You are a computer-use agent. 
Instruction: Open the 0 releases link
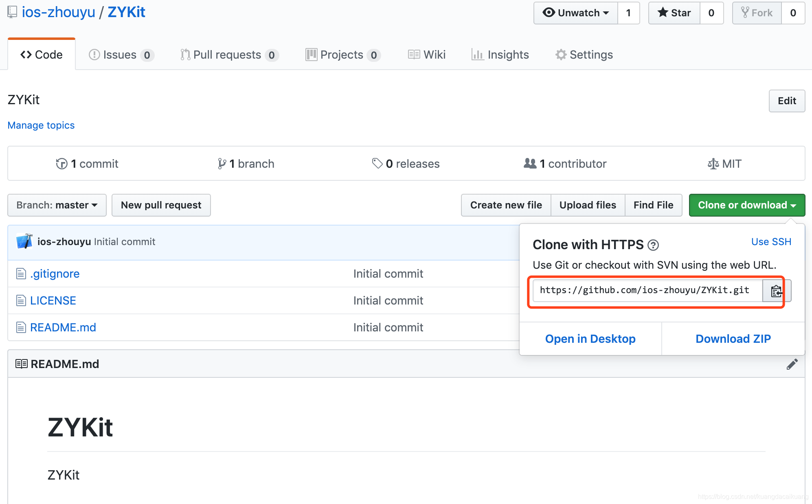406,164
